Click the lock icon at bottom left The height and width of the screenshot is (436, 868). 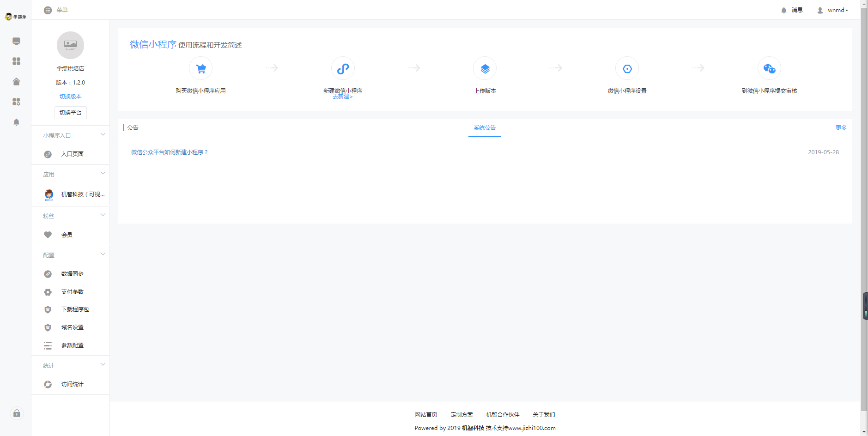pos(17,413)
